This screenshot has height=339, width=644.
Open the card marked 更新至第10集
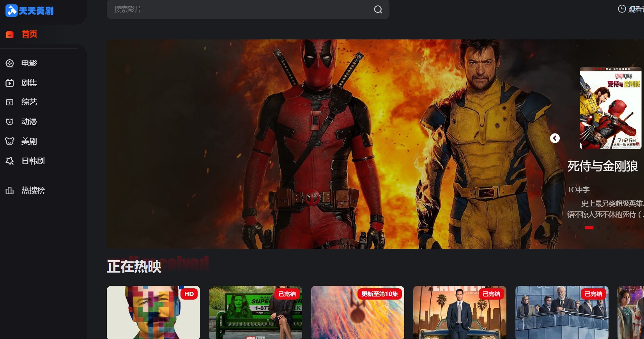click(x=357, y=312)
